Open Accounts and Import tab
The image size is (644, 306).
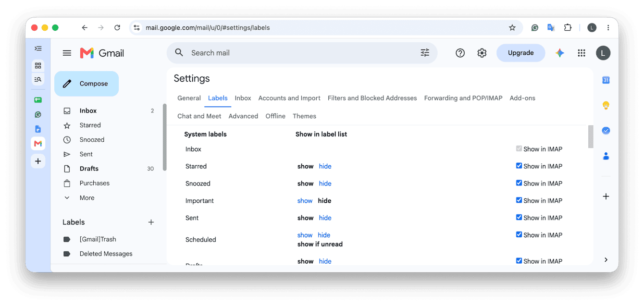pyautogui.click(x=289, y=98)
